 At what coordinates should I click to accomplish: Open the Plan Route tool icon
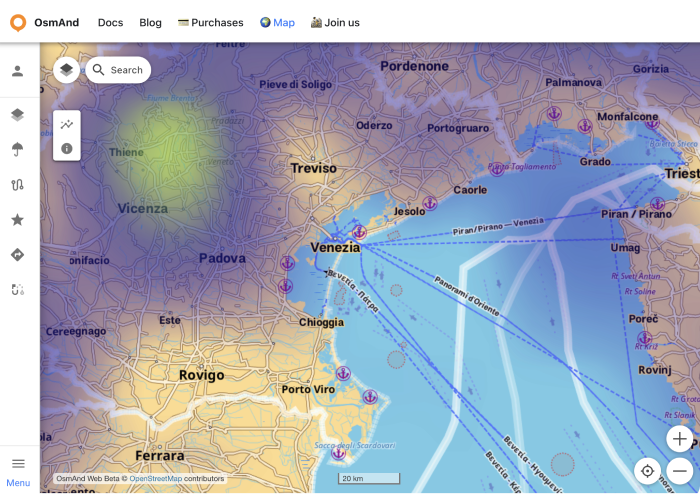pos(17,290)
